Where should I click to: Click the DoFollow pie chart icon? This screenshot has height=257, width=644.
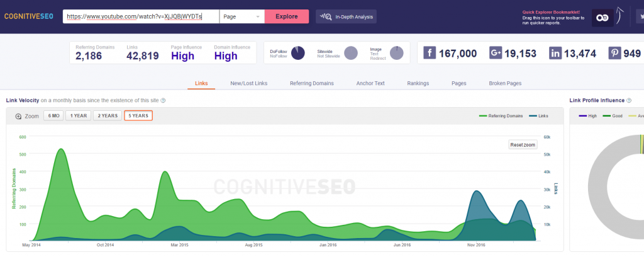coord(297,53)
